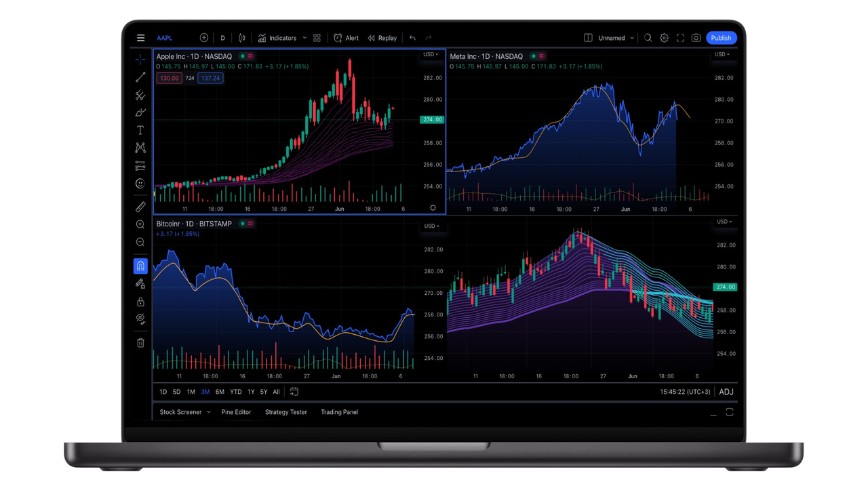Take a chart snapshot with the camera
Image resolution: width=868 pixels, height=488 pixels.
(x=696, y=38)
